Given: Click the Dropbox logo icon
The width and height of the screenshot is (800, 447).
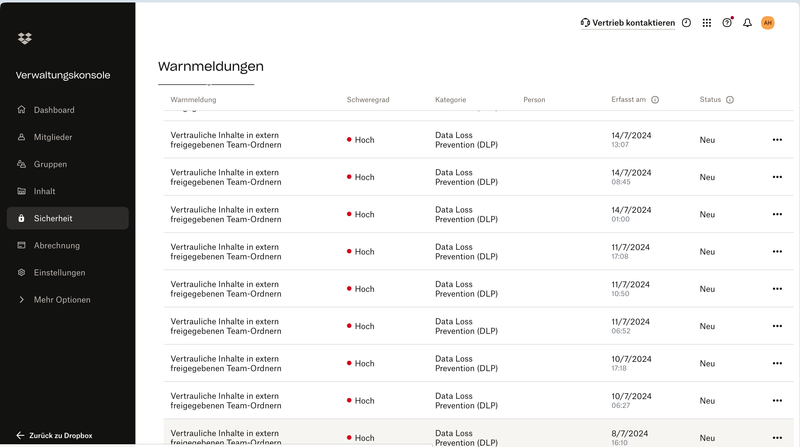Looking at the screenshot, I should coord(25,38).
